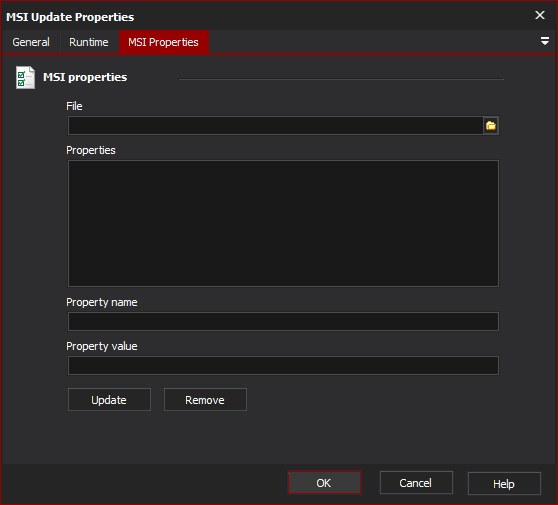Switch to the General tab
558x505 pixels.
click(31, 42)
